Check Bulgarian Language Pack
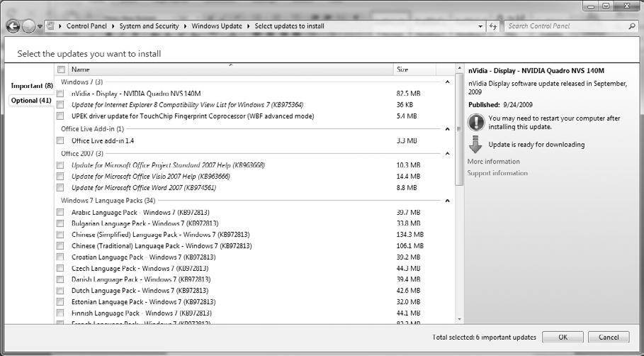This screenshot has height=356, width=644. (60, 223)
